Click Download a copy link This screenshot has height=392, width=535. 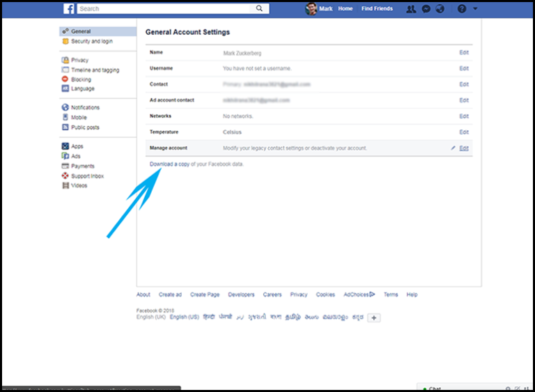169,164
